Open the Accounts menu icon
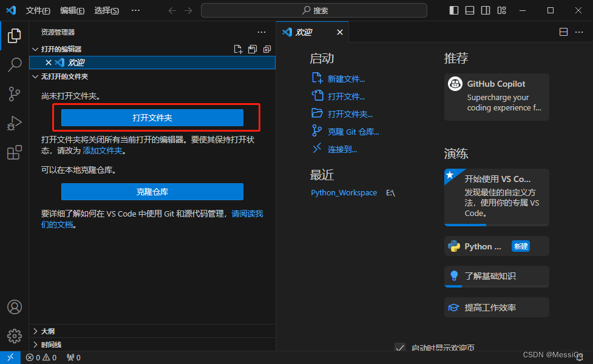Screen dimensions: 593x364 click(x=15, y=307)
